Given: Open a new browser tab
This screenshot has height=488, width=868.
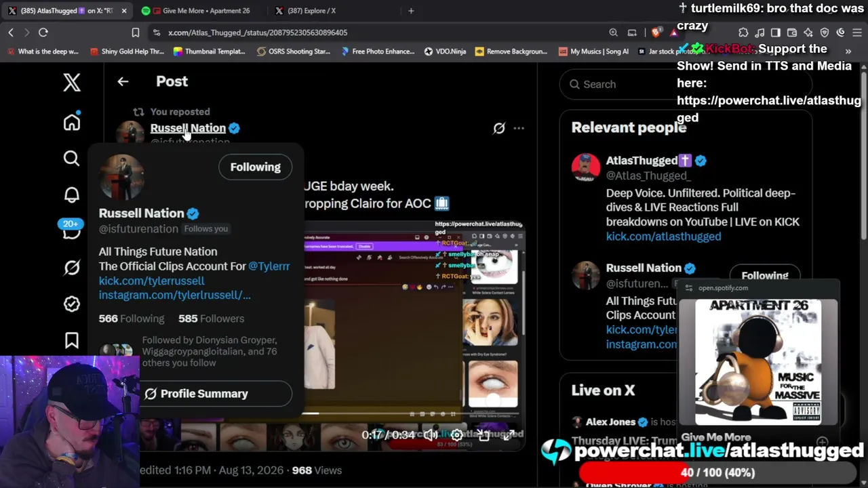Looking at the screenshot, I should 411,11.
